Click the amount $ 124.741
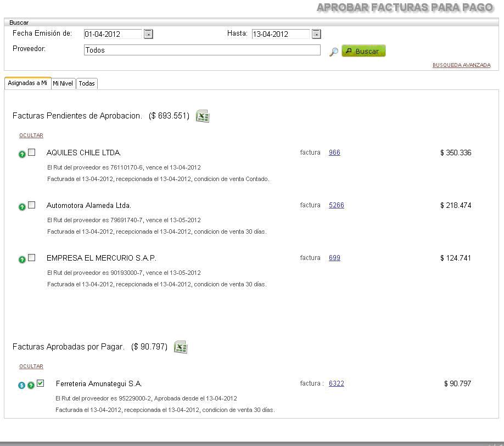Viewport: 504px width, 446px height. click(x=456, y=258)
